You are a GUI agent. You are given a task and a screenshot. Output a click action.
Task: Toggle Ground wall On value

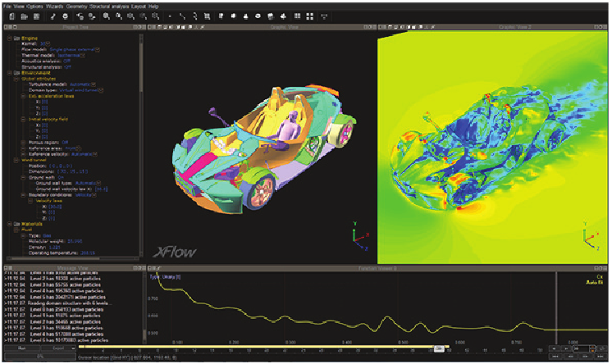tap(61, 178)
